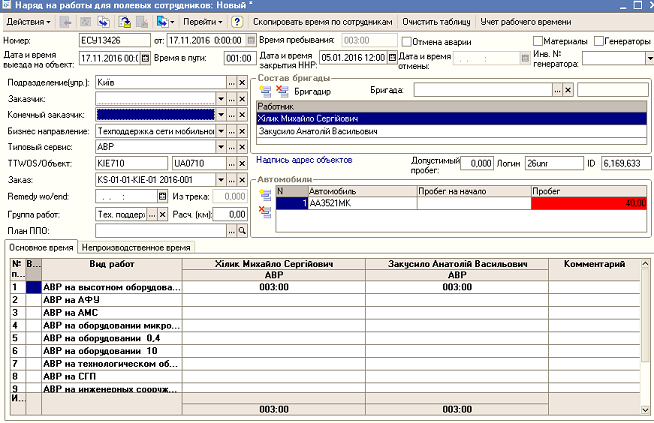Expand the Перейти dropdown menu
The height and width of the screenshot is (423, 654).
(x=203, y=21)
